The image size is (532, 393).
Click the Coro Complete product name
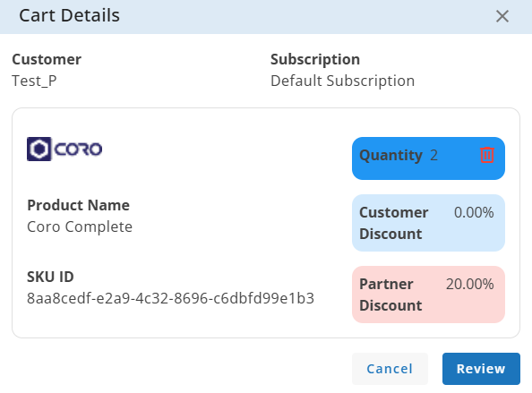tap(80, 226)
